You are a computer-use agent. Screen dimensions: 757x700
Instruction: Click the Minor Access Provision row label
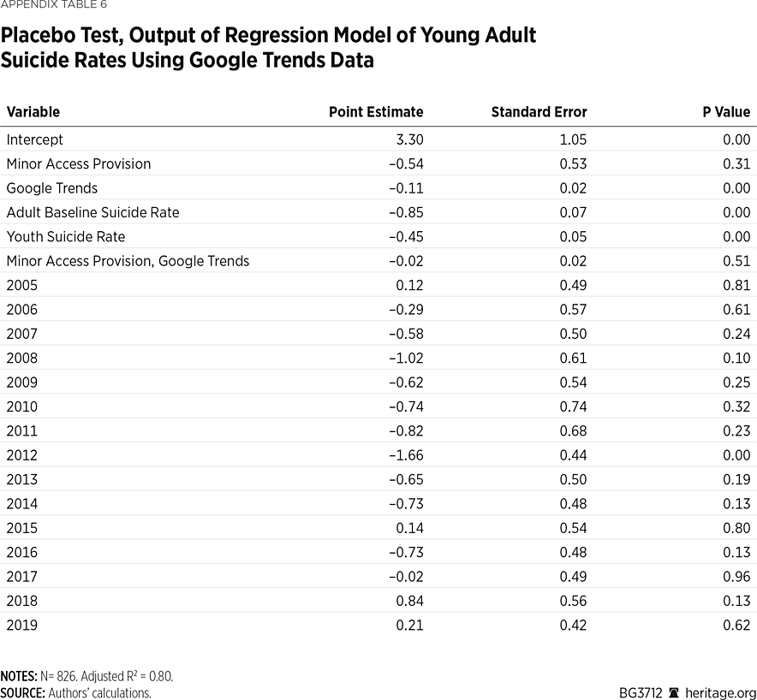pos(79,163)
